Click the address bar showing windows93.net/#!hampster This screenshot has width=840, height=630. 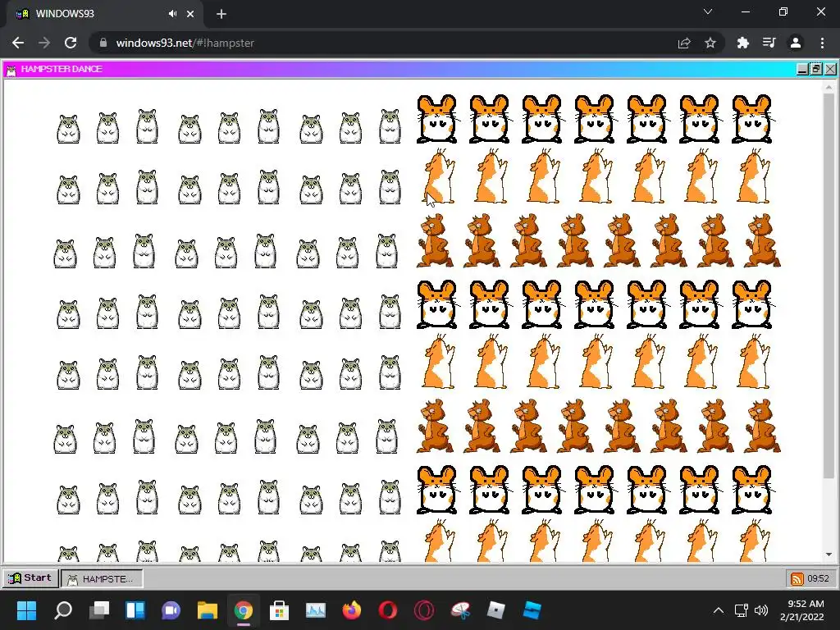click(407, 43)
